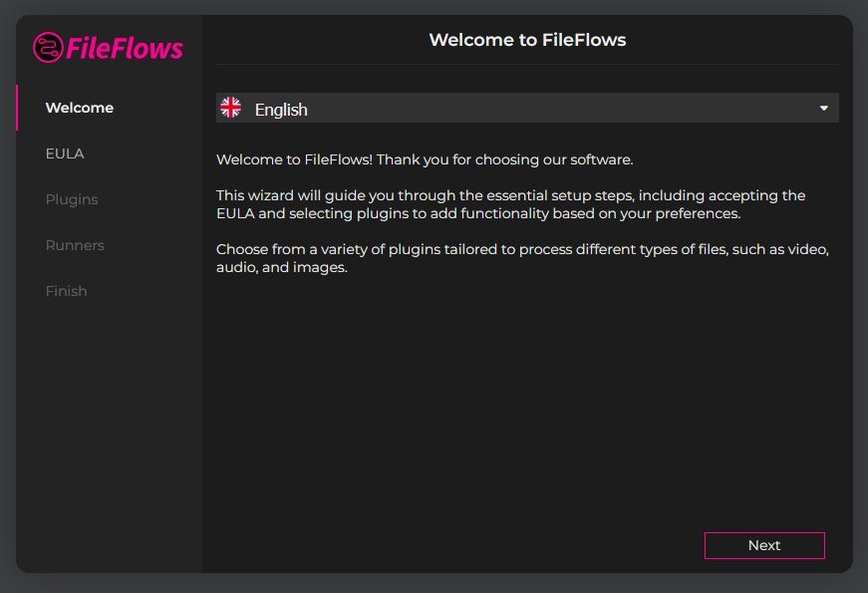
Task: Click the English label in language selector
Action: coord(281,110)
